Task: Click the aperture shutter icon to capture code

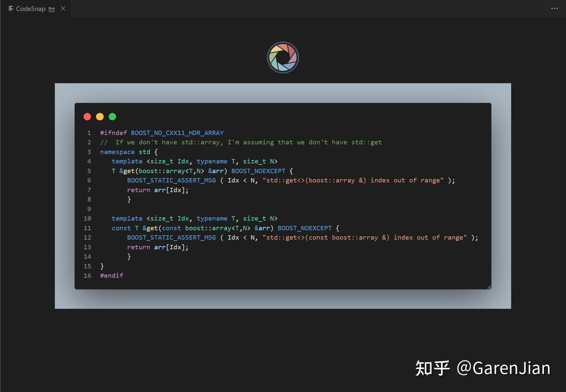Action: coord(283,57)
